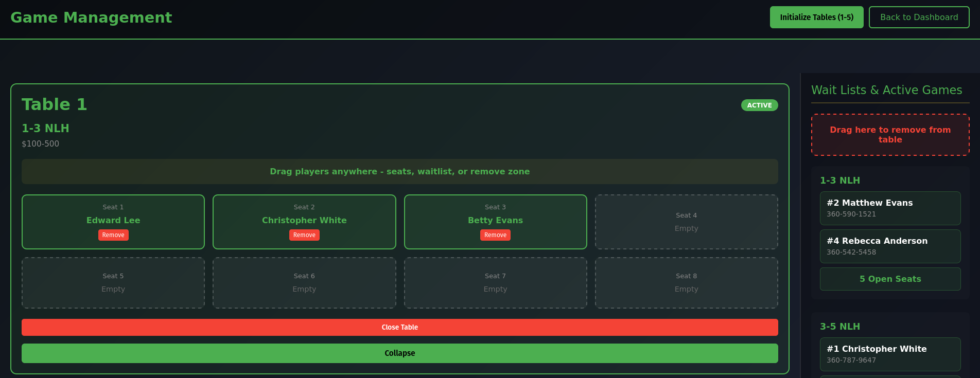Click the 5 Open Seats indicator
The width and height of the screenshot is (980, 378).
click(890, 279)
